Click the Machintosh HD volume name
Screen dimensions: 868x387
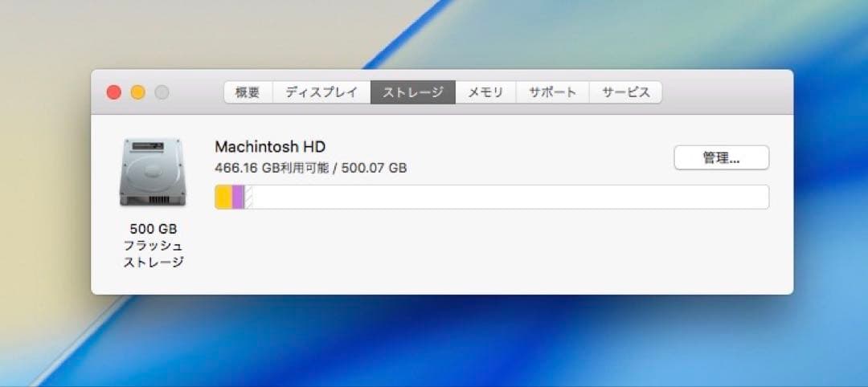coord(270,146)
